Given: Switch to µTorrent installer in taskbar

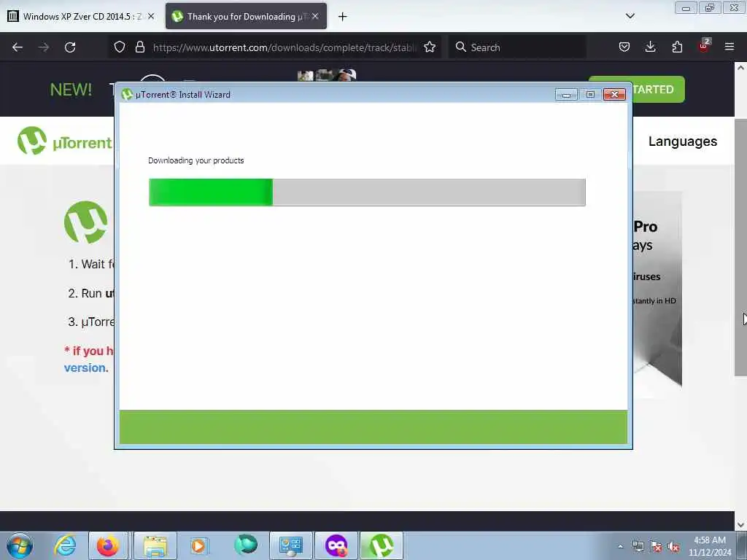Looking at the screenshot, I should point(382,545).
